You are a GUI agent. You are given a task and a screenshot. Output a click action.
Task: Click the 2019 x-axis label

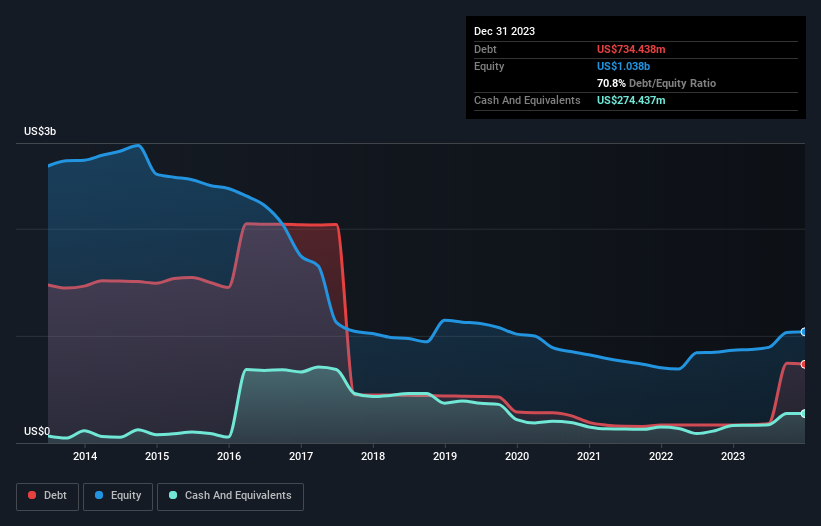[445, 456]
